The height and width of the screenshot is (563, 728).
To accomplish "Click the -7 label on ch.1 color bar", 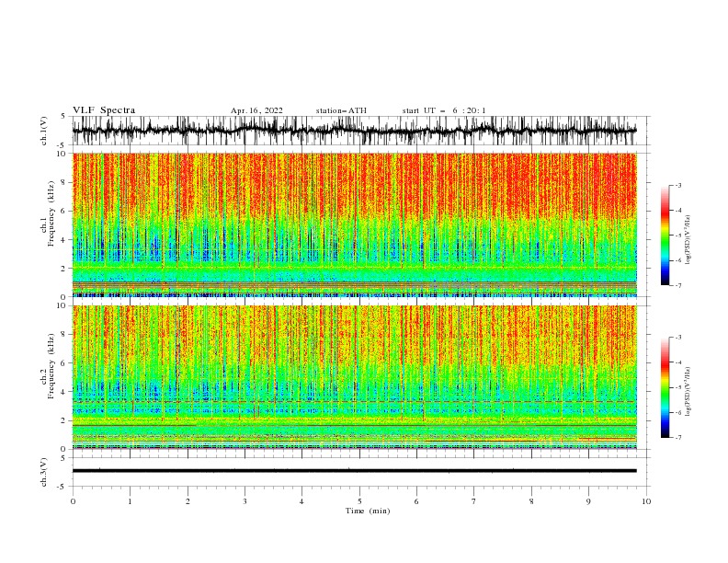I will pyautogui.click(x=678, y=285).
